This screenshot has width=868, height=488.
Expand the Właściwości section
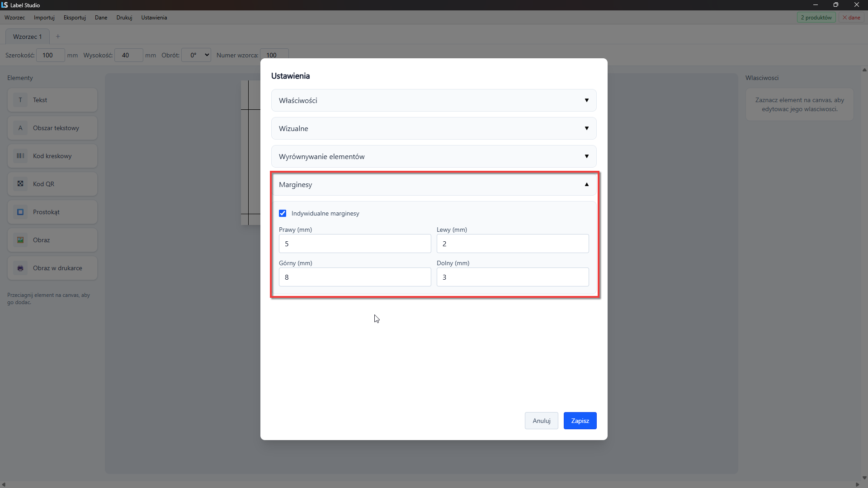(x=434, y=100)
